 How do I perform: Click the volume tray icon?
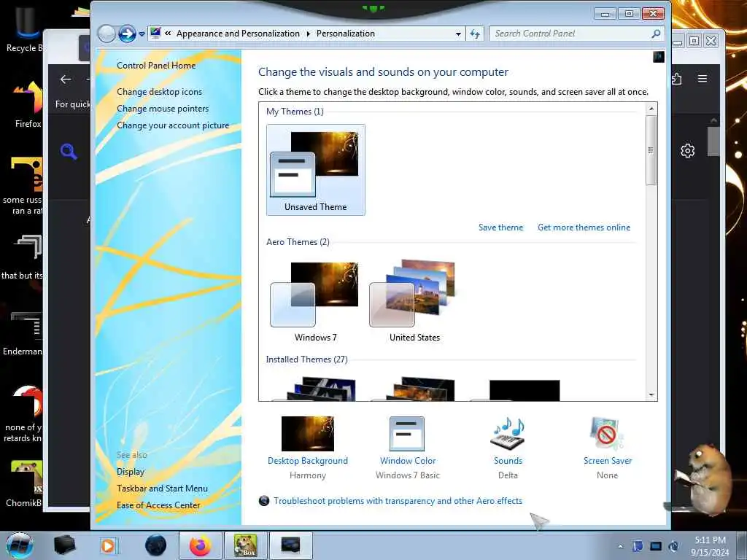click(x=673, y=546)
